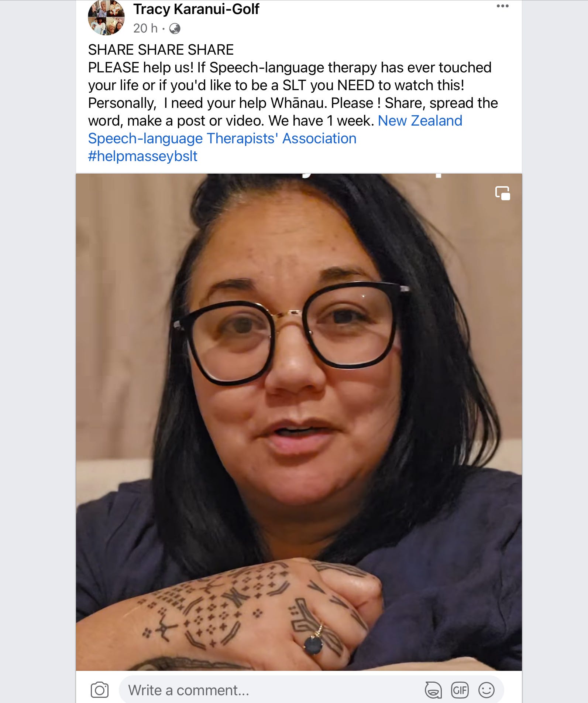The width and height of the screenshot is (588, 703).
Task: Open the avatar sticker picker
Action: point(433,690)
